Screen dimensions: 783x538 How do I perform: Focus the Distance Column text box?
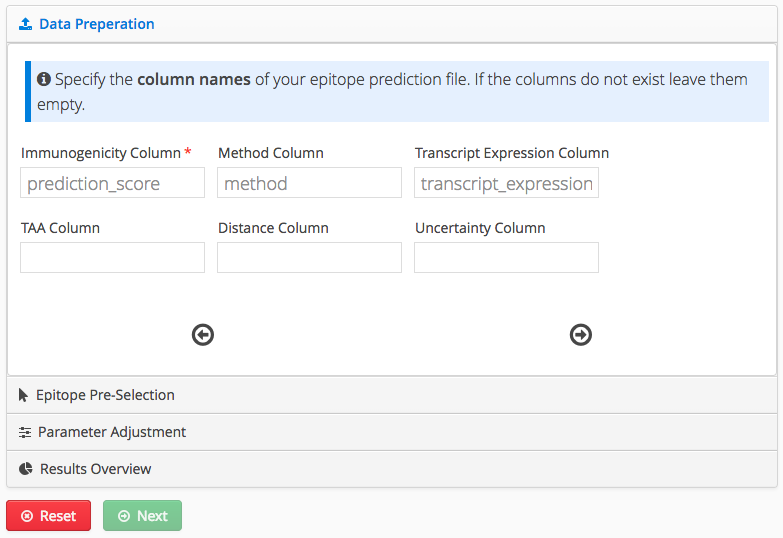click(x=309, y=258)
